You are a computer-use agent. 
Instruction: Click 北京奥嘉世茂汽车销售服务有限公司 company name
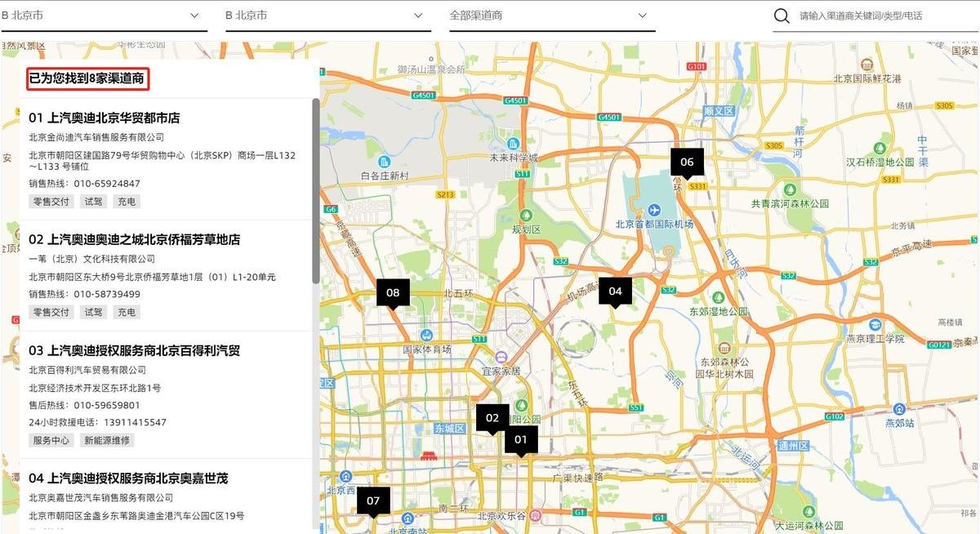coord(100,497)
